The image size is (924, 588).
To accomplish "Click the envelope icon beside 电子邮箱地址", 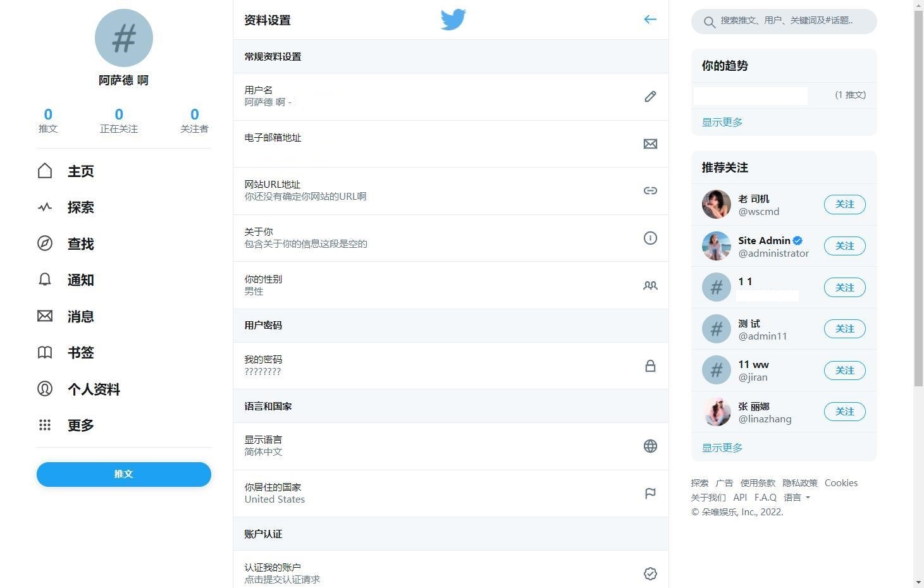I will [650, 144].
